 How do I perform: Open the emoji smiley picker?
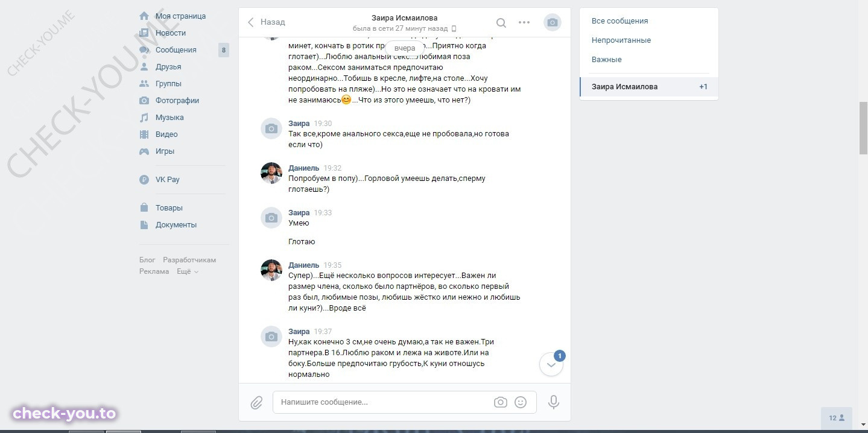521,402
